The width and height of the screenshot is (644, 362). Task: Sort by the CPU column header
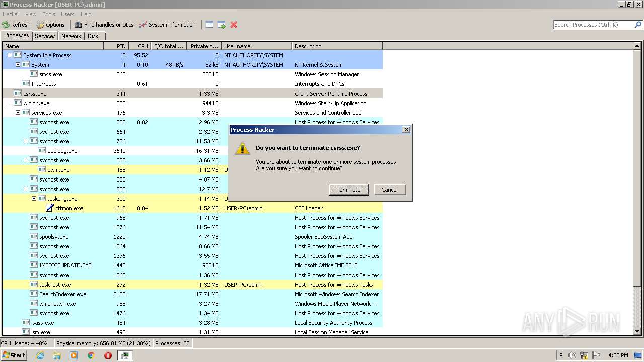pyautogui.click(x=140, y=46)
